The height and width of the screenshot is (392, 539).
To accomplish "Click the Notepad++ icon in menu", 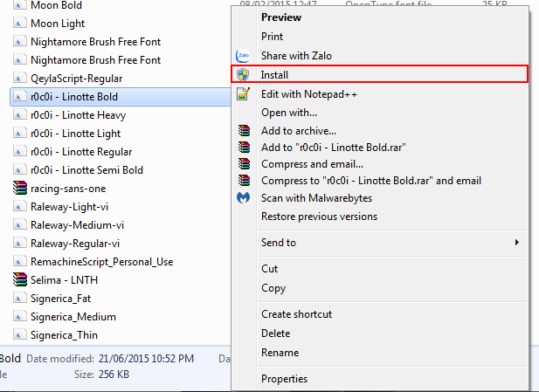I will coord(244,94).
